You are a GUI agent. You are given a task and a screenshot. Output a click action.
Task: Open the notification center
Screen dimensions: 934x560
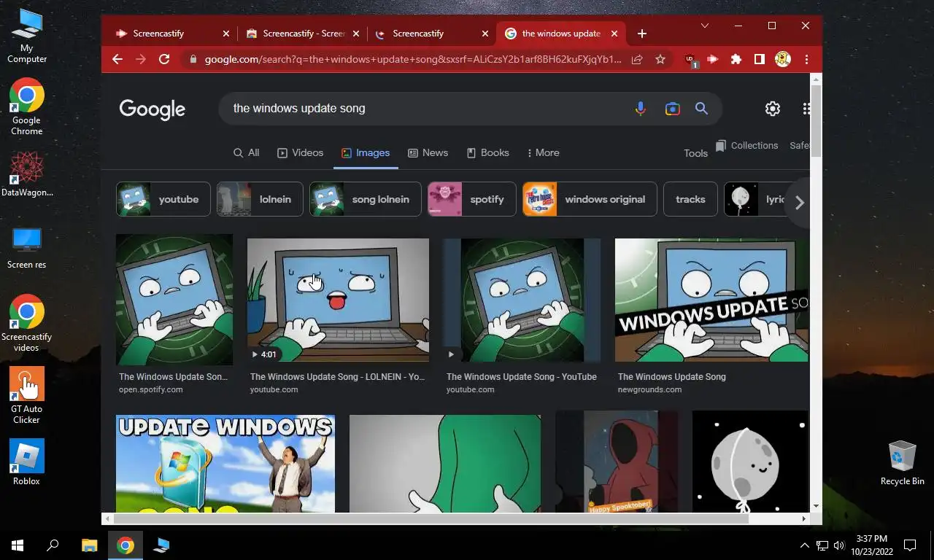(x=910, y=545)
